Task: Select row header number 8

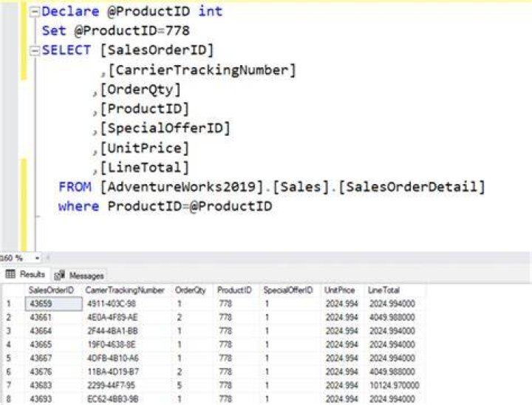Action: coord(8,399)
